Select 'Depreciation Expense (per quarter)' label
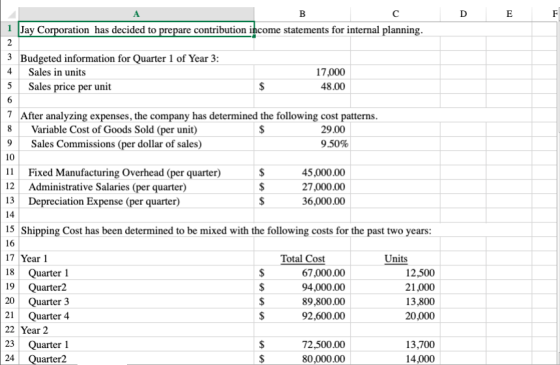This screenshot has width=560, height=365. tap(136, 201)
